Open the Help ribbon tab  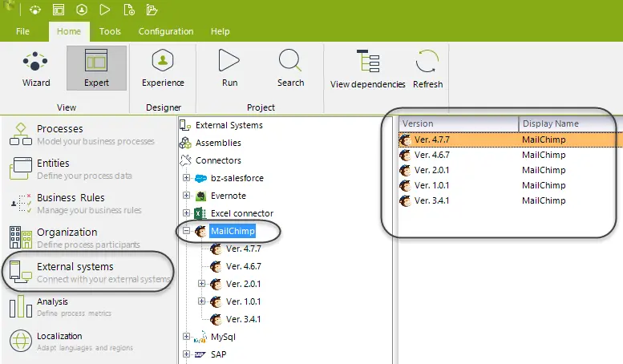[220, 31]
